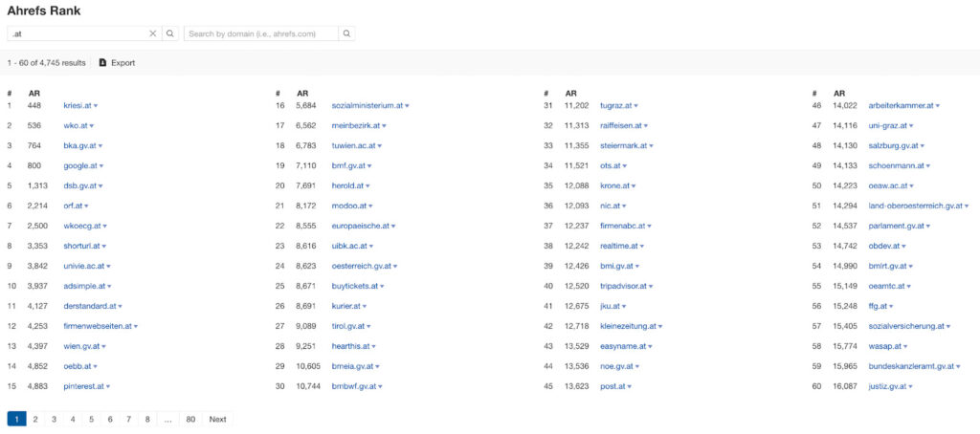Export the results list

(x=117, y=63)
